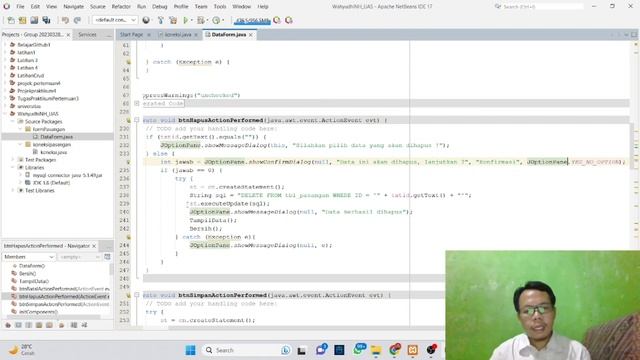Viewport: 640px width, 360px height.
Task: Switch to the koneksi.java editor tab
Action: pos(178,35)
